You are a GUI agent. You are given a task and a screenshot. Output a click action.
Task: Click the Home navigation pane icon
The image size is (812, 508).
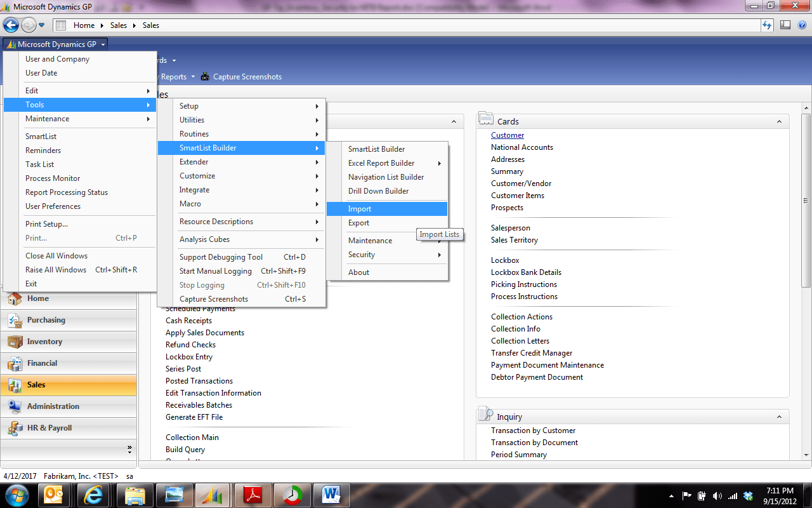[x=15, y=298]
